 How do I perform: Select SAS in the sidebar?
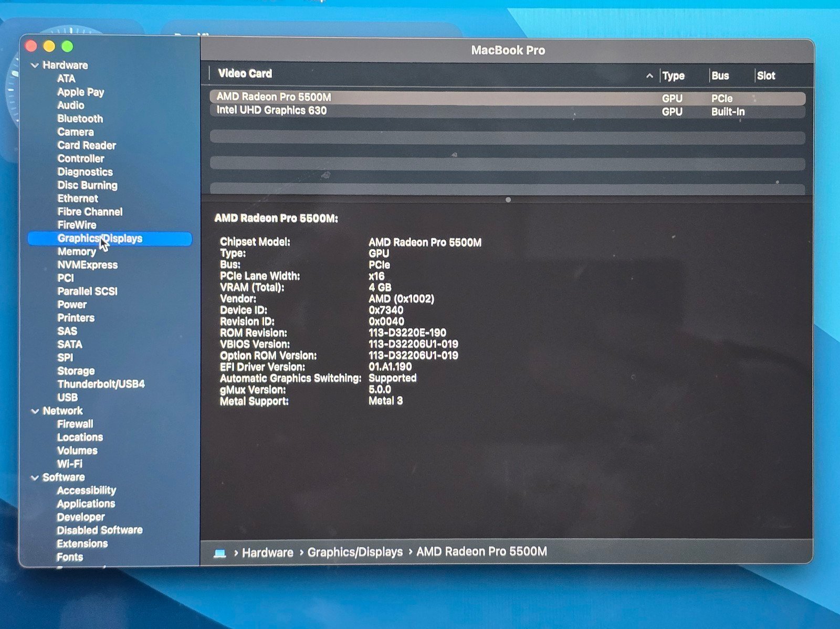(x=67, y=332)
